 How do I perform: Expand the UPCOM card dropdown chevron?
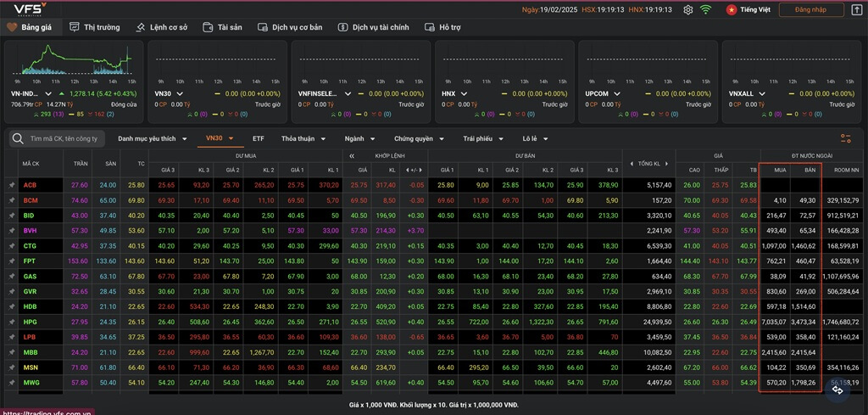coord(616,93)
